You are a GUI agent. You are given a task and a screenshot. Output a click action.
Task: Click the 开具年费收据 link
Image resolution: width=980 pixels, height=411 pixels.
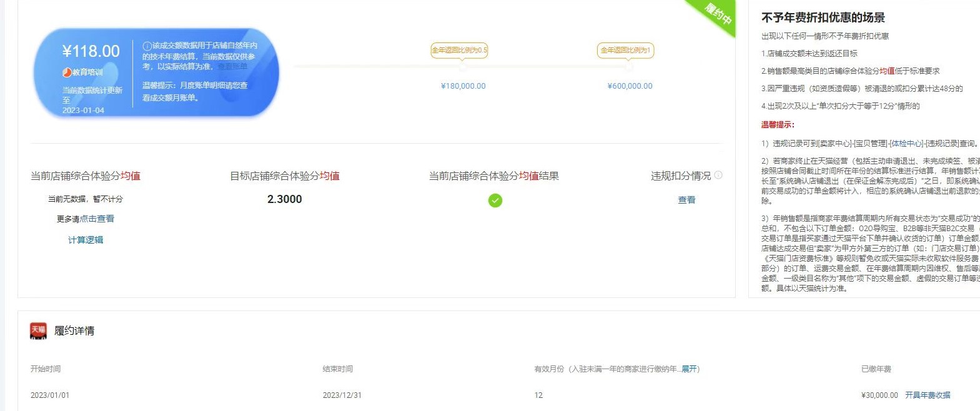[928, 395]
